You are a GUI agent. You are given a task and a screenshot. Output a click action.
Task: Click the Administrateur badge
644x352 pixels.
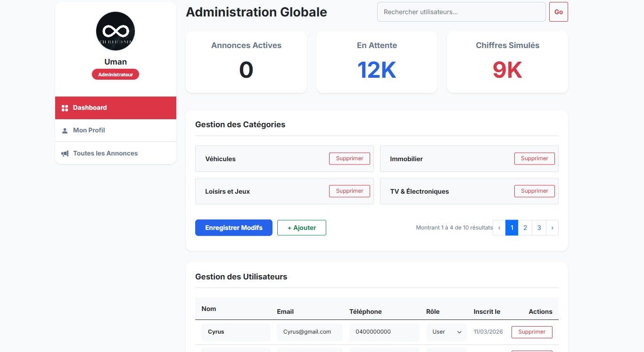click(116, 74)
